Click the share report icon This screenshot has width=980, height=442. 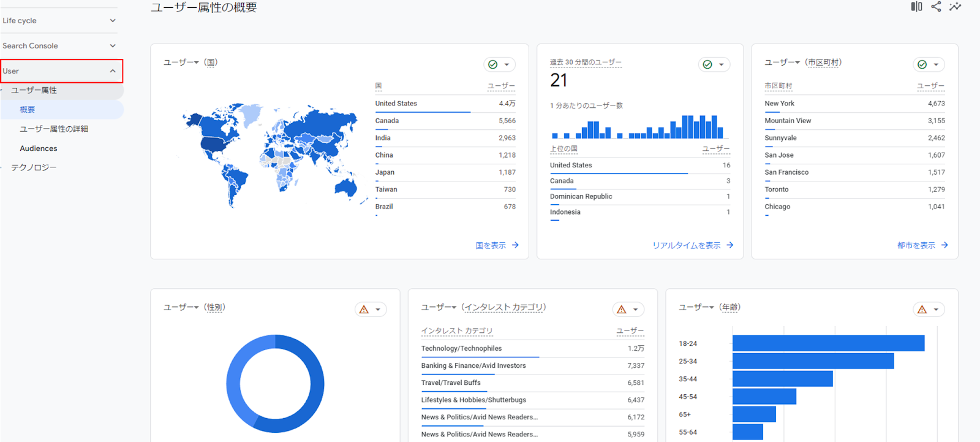point(936,7)
